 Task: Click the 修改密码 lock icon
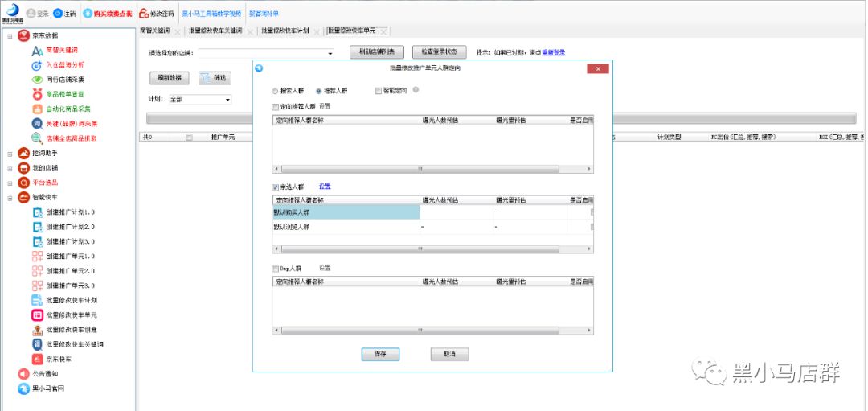tap(143, 14)
